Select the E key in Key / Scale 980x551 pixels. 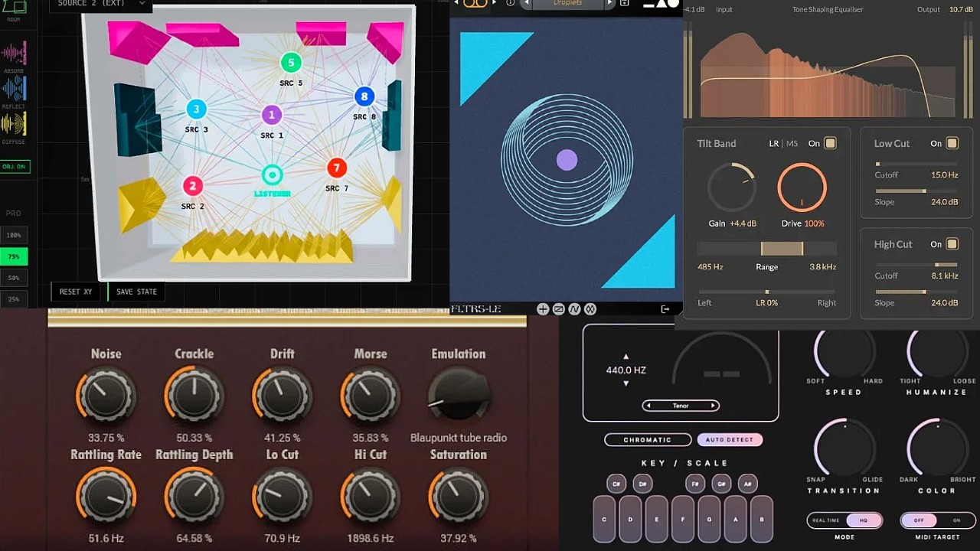[656, 519]
